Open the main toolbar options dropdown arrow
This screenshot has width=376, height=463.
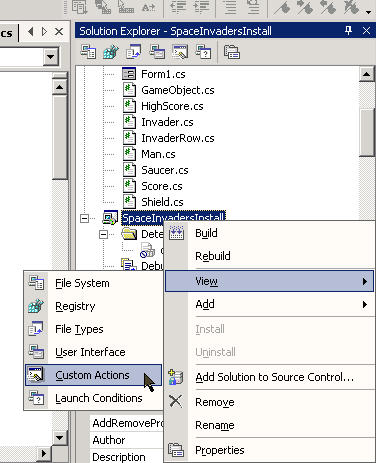click(x=368, y=12)
